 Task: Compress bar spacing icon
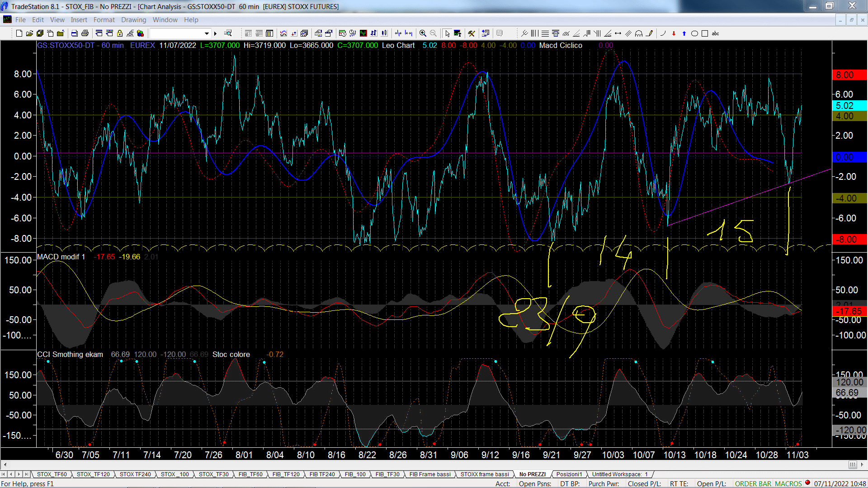pyautogui.click(x=398, y=33)
